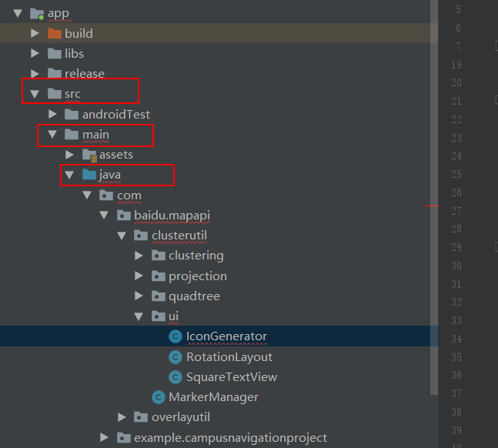This screenshot has height=448, width=498.
Task: Click the code fold marker beside line 29
Action: [x=496, y=246]
